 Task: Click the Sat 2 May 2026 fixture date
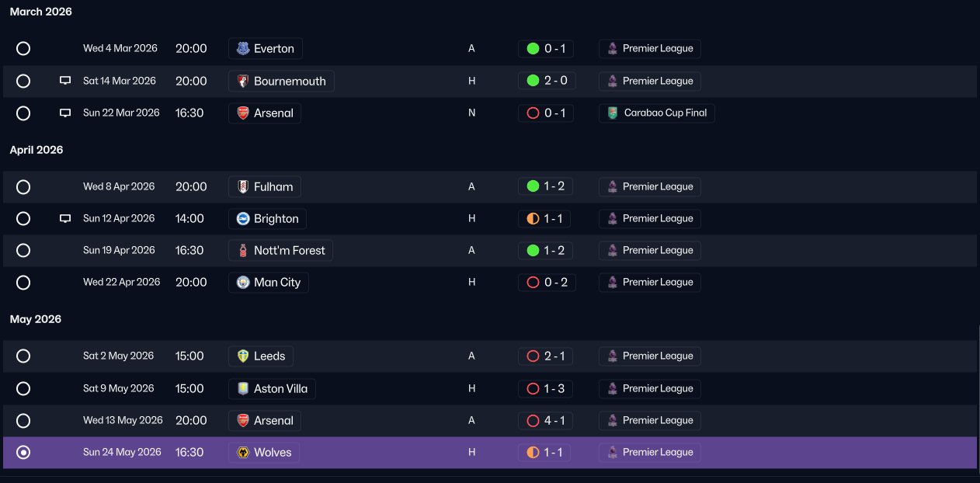point(119,356)
